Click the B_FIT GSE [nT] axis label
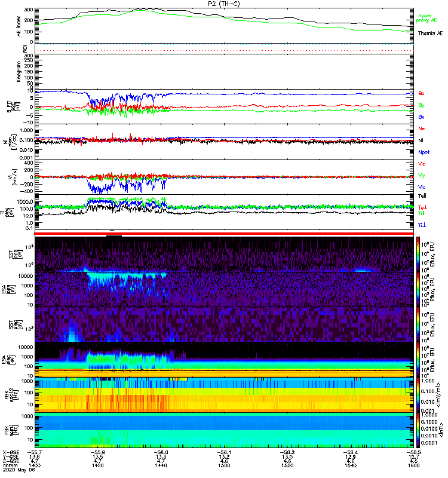The height and width of the screenshot is (478, 448). point(13,107)
